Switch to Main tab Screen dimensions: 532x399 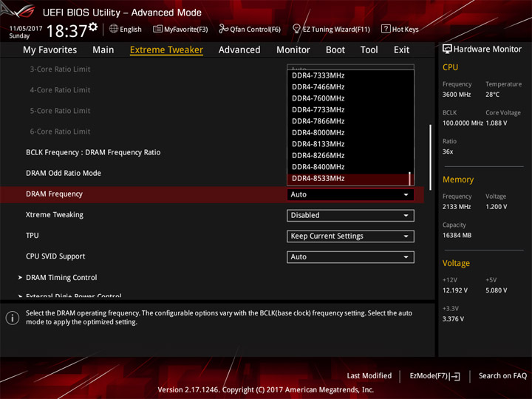click(103, 50)
